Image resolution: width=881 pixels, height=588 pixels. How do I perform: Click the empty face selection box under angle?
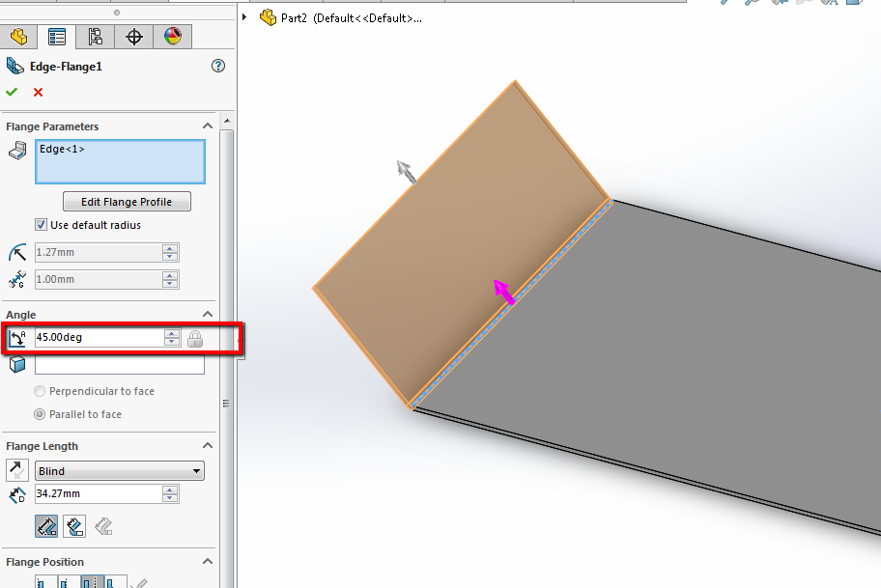coord(120,365)
